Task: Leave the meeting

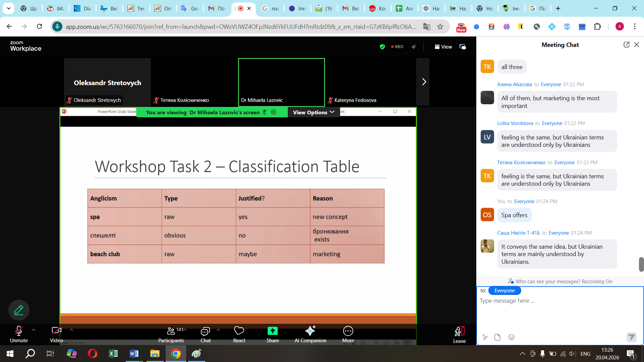Action: pyautogui.click(x=459, y=332)
